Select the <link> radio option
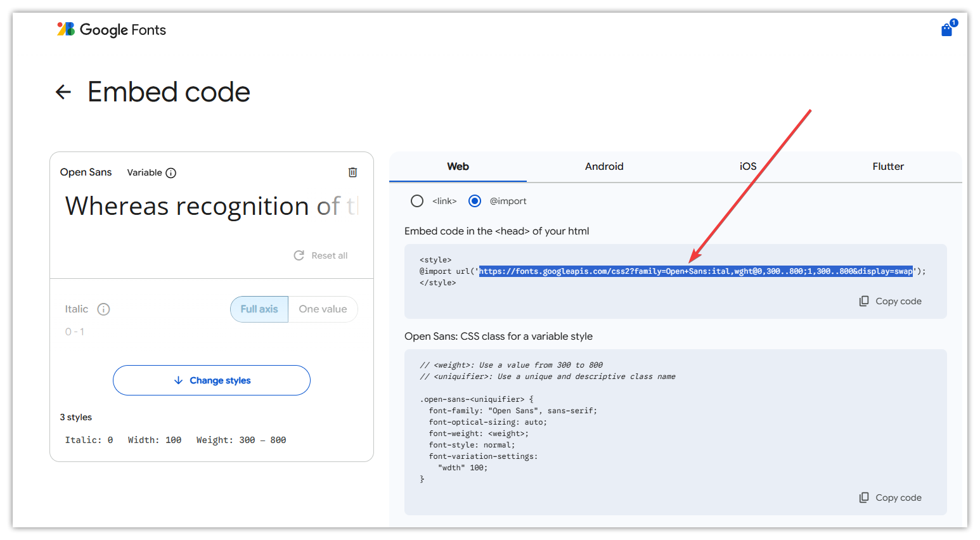This screenshot has width=980, height=540. tap(417, 201)
